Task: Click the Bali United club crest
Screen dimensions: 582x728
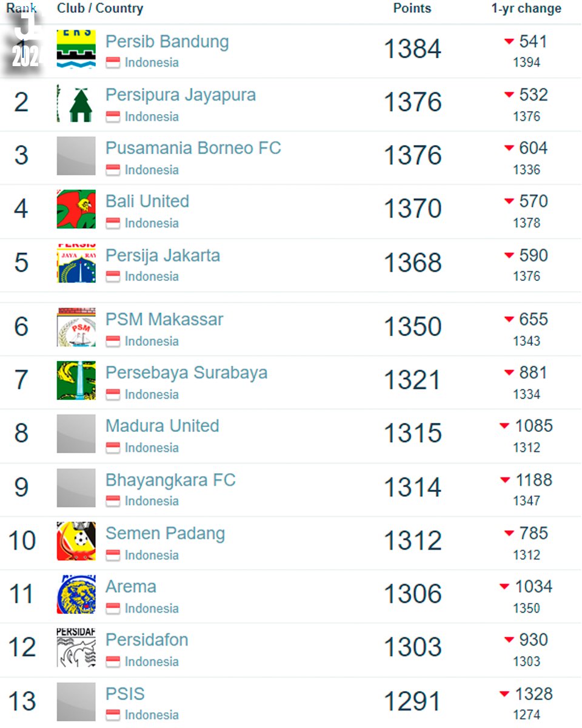Action: tap(76, 209)
